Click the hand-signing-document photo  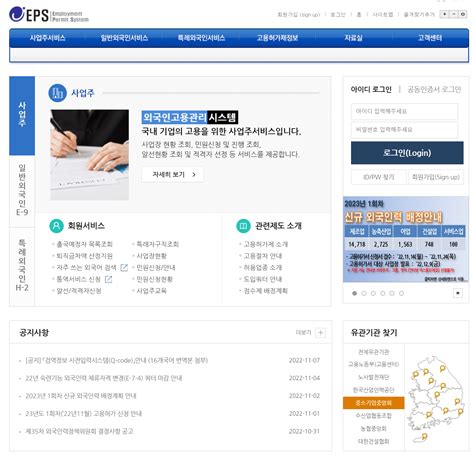(89, 155)
